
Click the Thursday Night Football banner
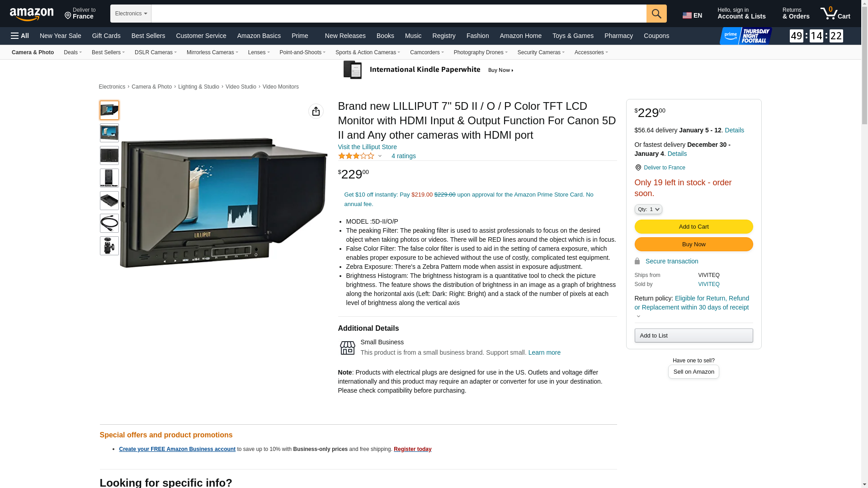746,36
